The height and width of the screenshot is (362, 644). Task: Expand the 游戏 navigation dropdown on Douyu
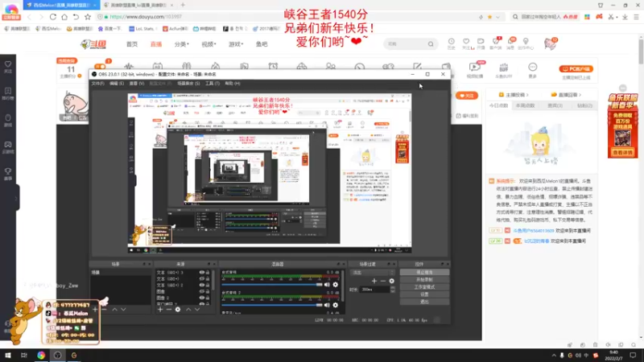click(x=236, y=44)
